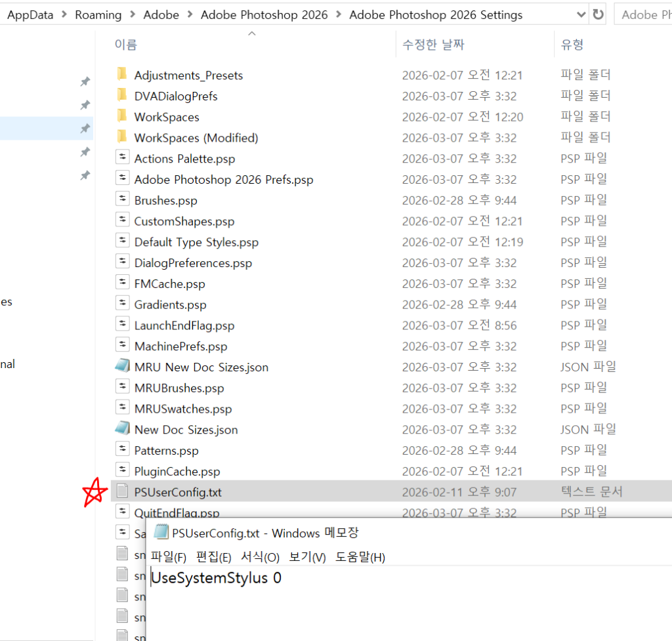Image resolution: width=672 pixels, height=641 pixels.
Task: Click the WorkSpaces (Modified) folder icon
Action: (122, 137)
